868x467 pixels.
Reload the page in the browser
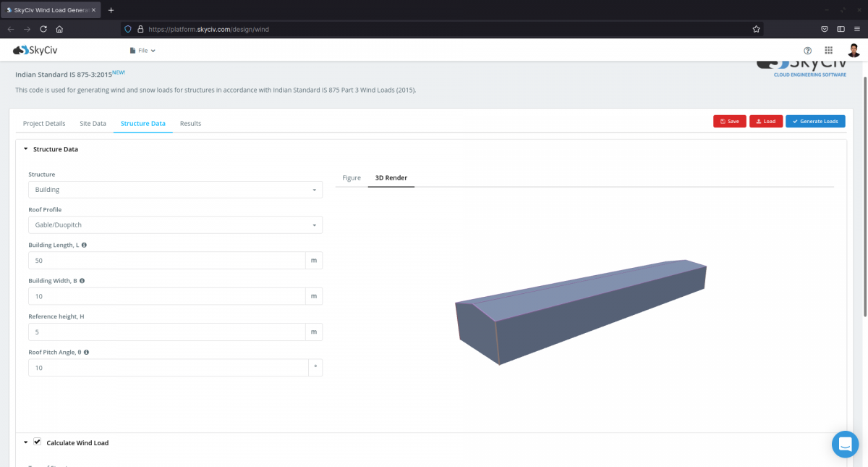(x=43, y=29)
